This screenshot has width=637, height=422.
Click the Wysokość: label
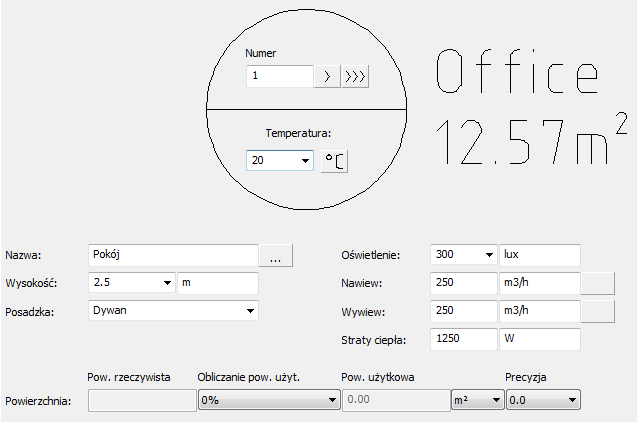[31, 283]
